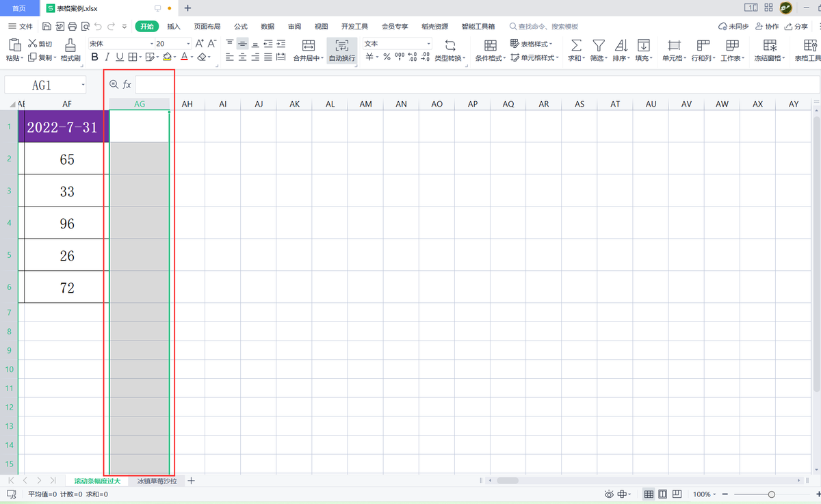821x504 pixels.
Task: Decrease font size with A- icon
Action: (212, 43)
